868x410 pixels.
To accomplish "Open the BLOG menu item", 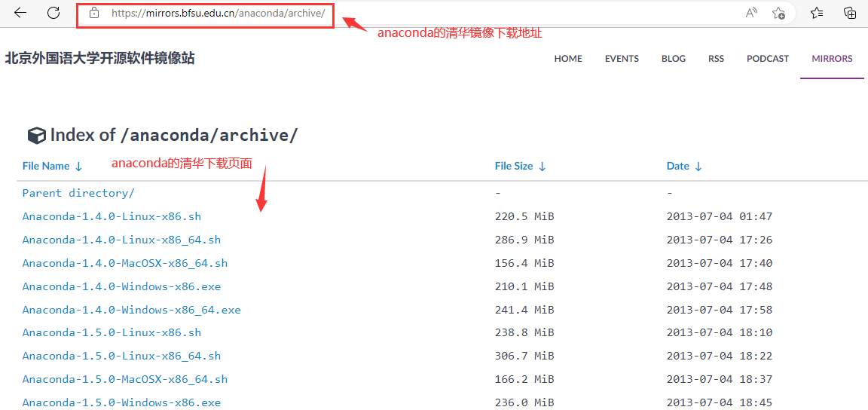I will (x=673, y=59).
